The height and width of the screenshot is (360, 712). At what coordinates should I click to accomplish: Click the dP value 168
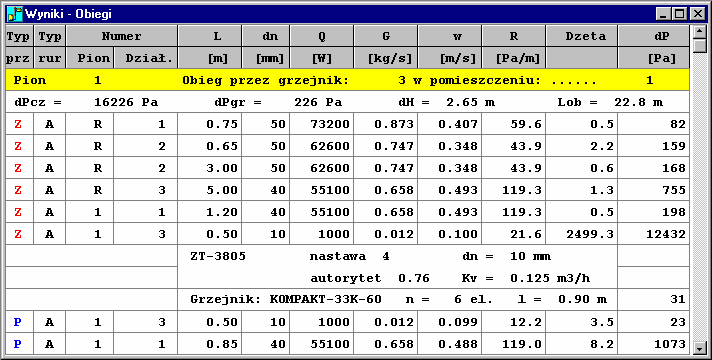(x=654, y=168)
